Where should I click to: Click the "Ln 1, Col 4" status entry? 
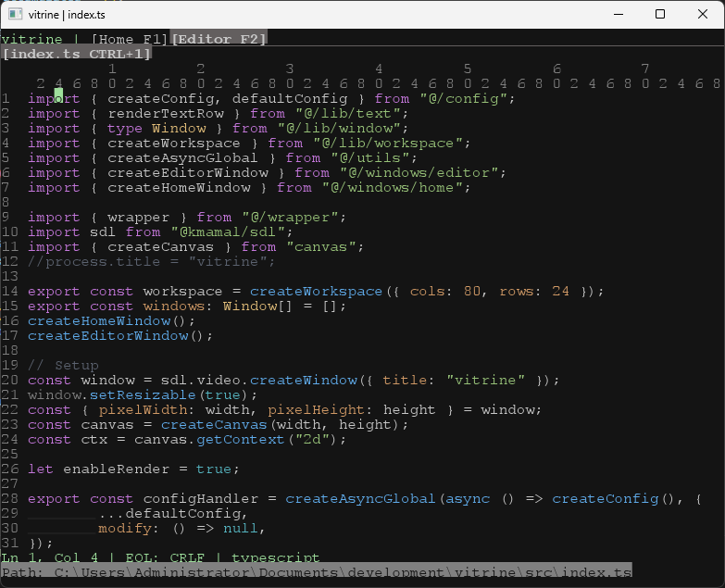(x=49, y=557)
